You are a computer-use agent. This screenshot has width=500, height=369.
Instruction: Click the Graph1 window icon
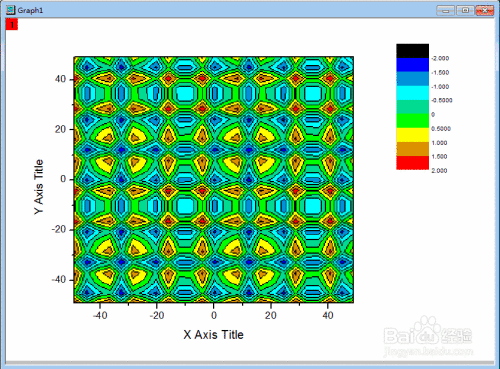click(x=11, y=10)
